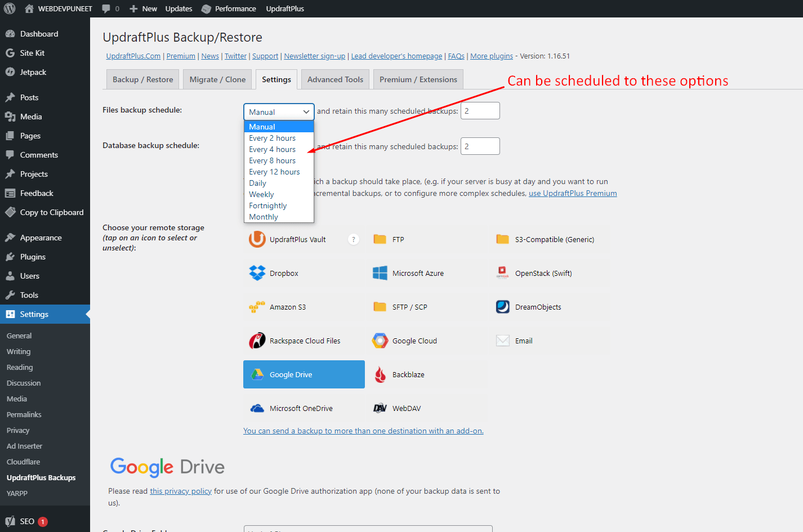Select the Backblaze flame icon
Screen dimensions: 803x532
click(380, 374)
